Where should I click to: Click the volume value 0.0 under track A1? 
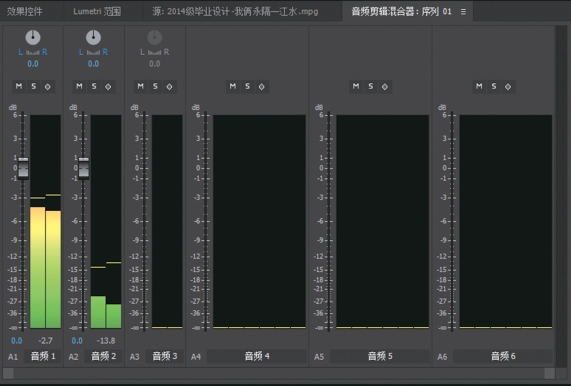(16, 341)
